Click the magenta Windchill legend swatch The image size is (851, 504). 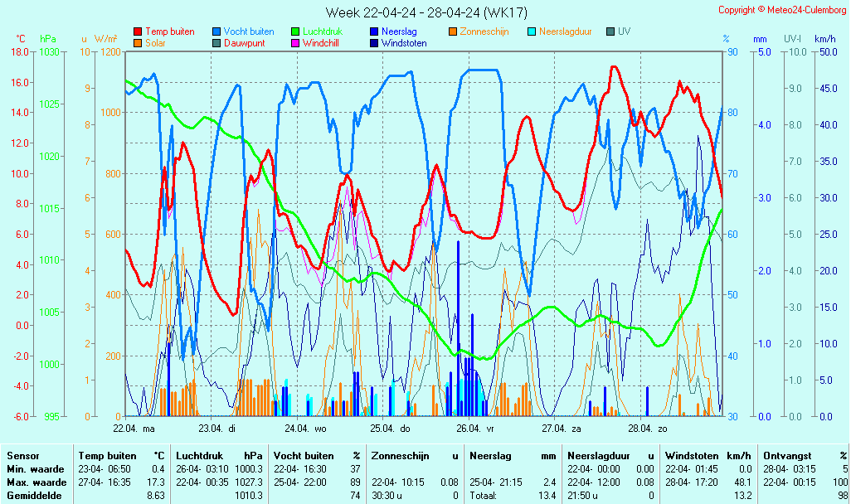tap(295, 43)
